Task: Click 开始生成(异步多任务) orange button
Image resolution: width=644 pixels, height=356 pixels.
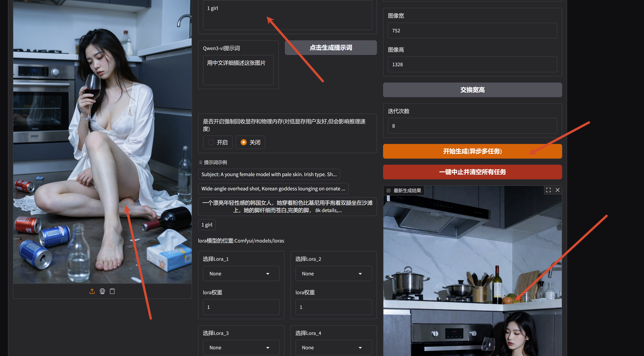Action: click(473, 151)
